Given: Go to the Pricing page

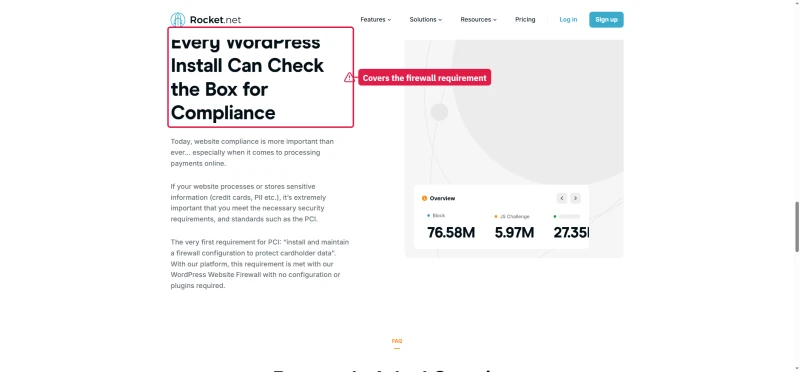Looking at the screenshot, I should [525, 20].
